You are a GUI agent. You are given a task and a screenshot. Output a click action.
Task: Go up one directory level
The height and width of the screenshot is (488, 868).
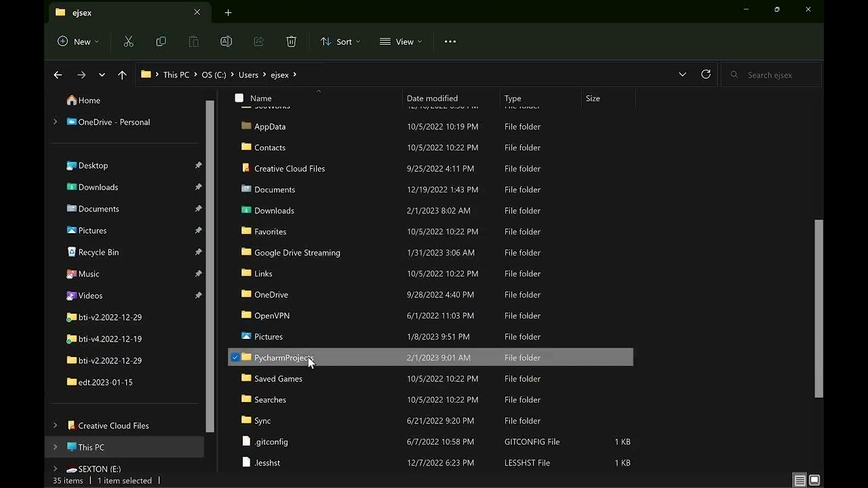coord(122,75)
